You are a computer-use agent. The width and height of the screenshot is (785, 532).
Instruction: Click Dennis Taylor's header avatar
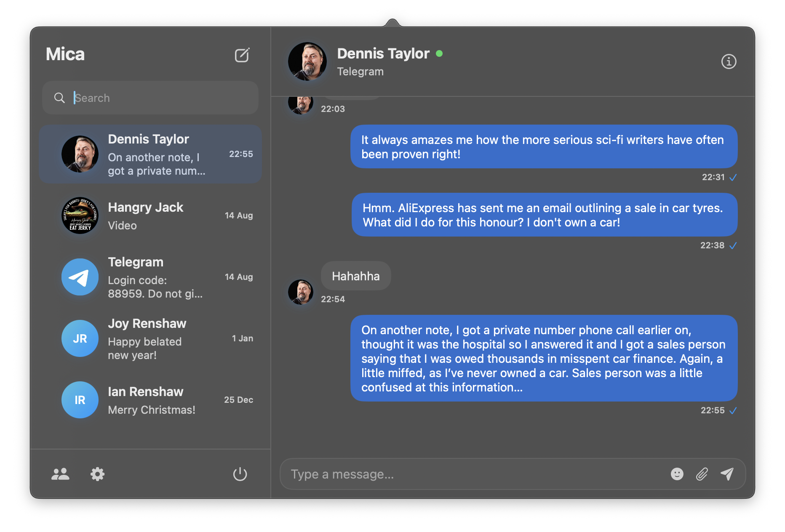307,61
